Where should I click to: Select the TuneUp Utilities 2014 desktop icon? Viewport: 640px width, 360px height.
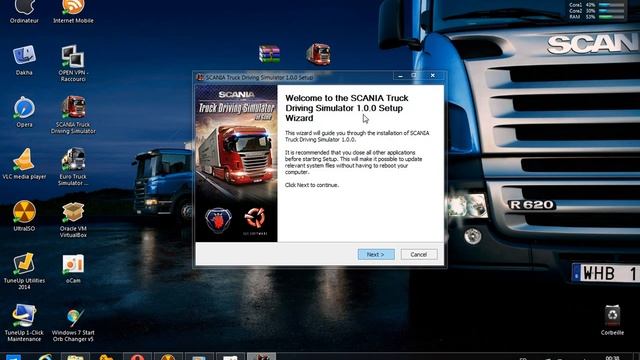click(x=24, y=271)
